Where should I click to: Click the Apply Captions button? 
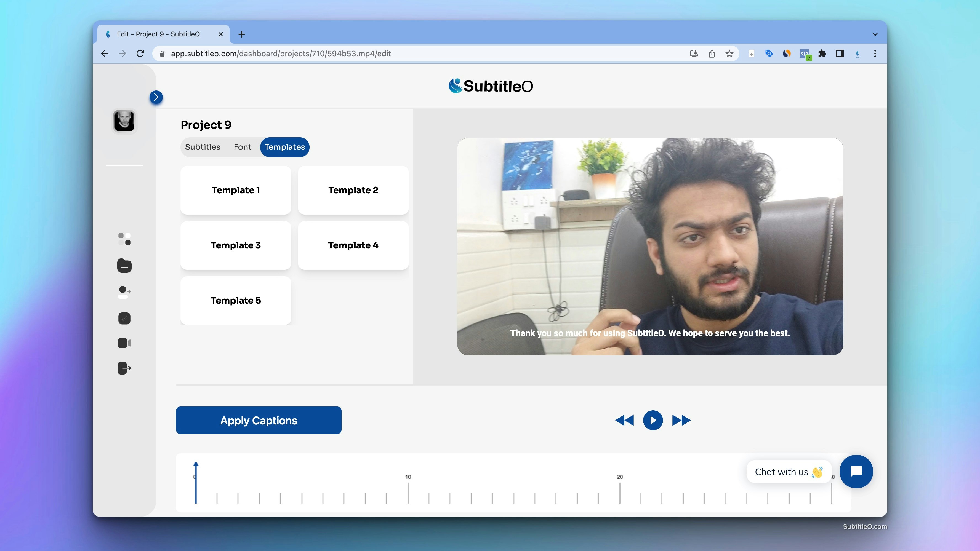coord(259,420)
